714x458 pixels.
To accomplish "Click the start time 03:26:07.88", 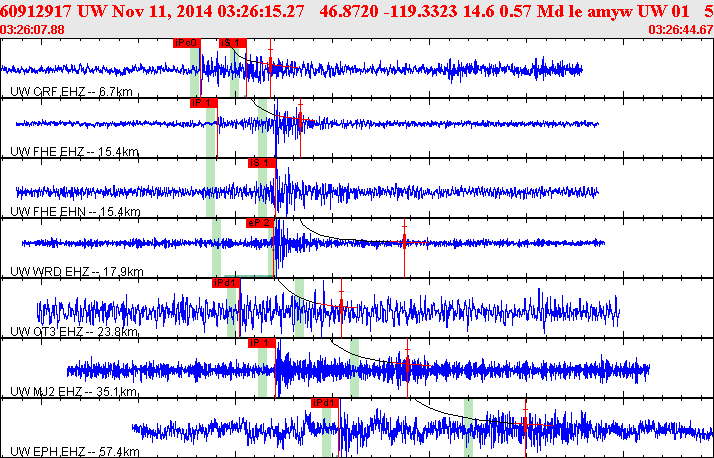I will pos(32,30).
